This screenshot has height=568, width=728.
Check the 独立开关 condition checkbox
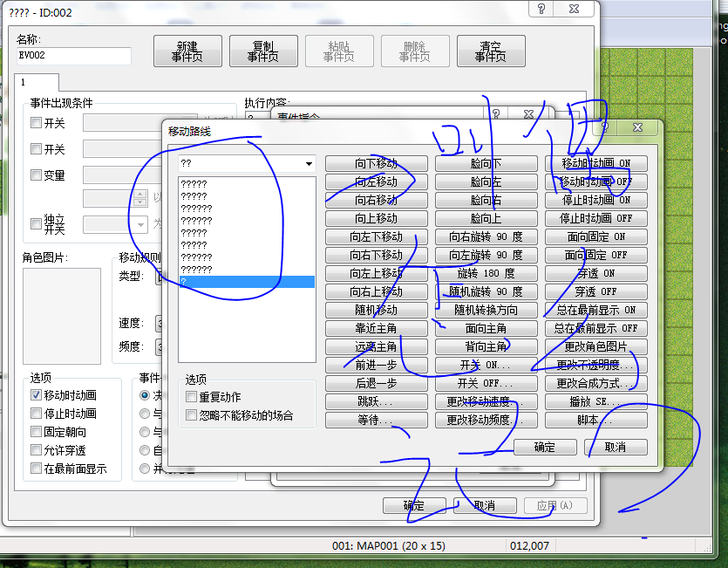[36, 224]
